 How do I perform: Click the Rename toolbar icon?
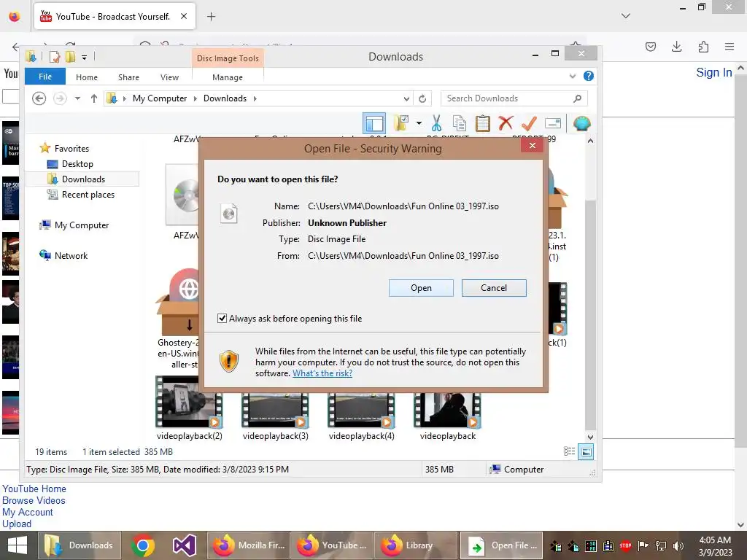click(553, 123)
